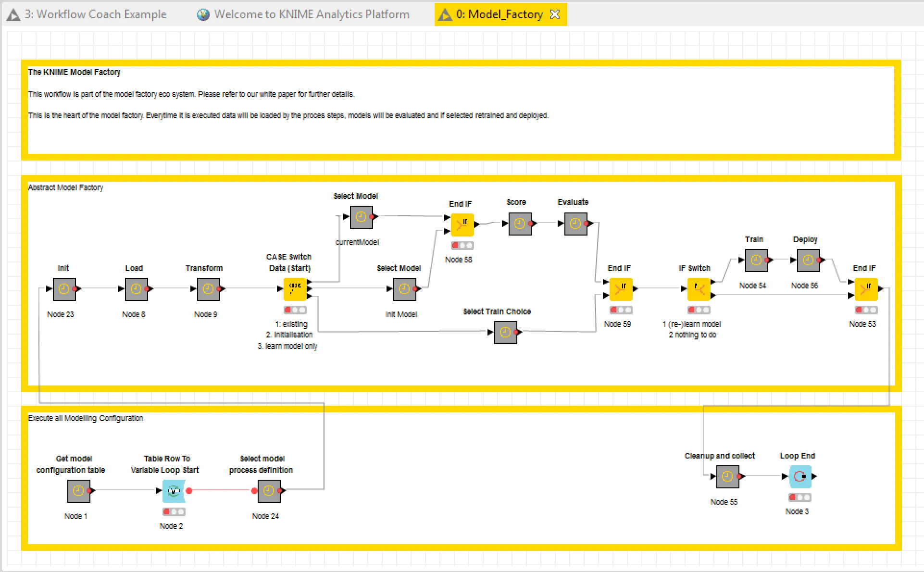This screenshot has height=572, width=924.
Task: Click the red flow variable port of Node 2
Action: pos(189,491)
